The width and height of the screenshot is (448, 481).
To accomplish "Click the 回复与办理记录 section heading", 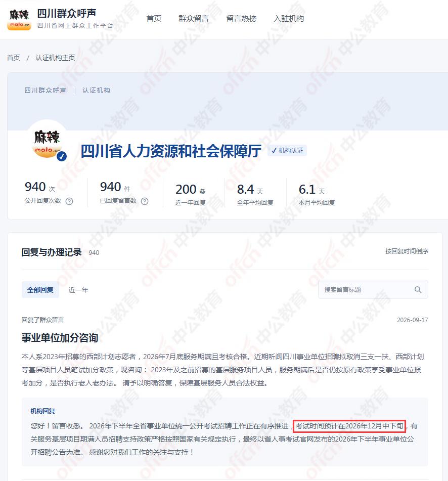I will tap(52, 252).
